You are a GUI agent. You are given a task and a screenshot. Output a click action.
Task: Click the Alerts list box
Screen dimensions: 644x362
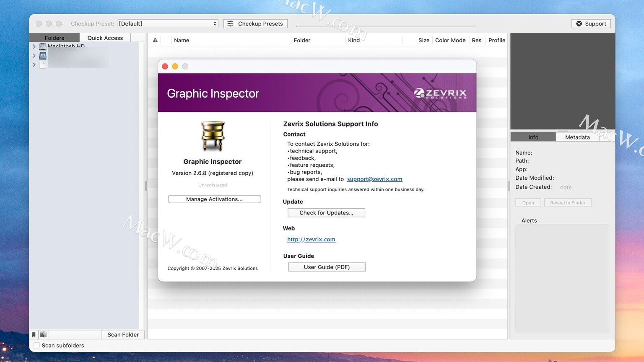(x=562, y=279)
